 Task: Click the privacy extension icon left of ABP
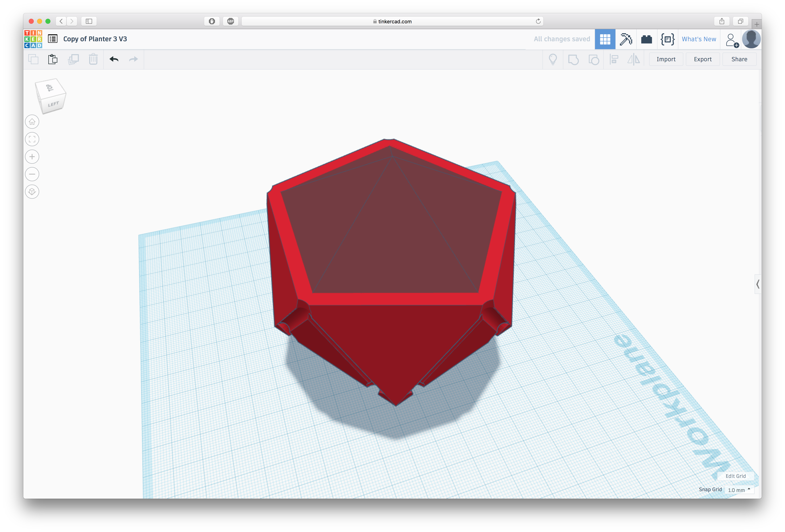212,21
